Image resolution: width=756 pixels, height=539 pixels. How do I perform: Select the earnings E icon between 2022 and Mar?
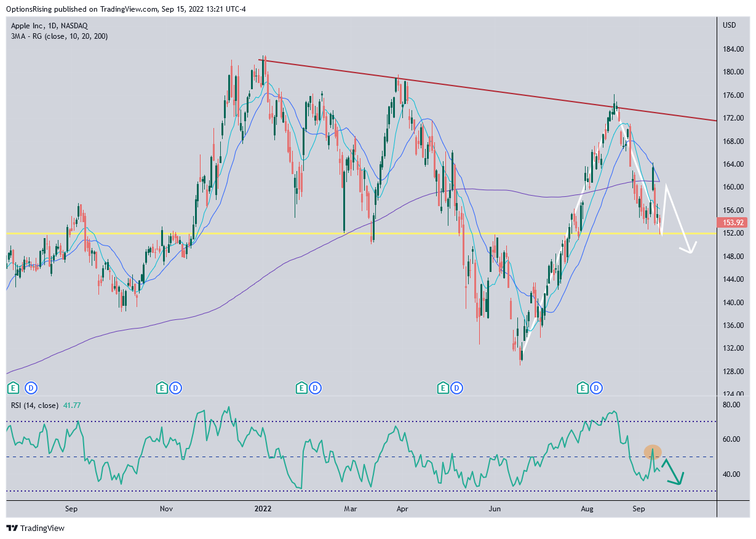click(x=301, y=388)
